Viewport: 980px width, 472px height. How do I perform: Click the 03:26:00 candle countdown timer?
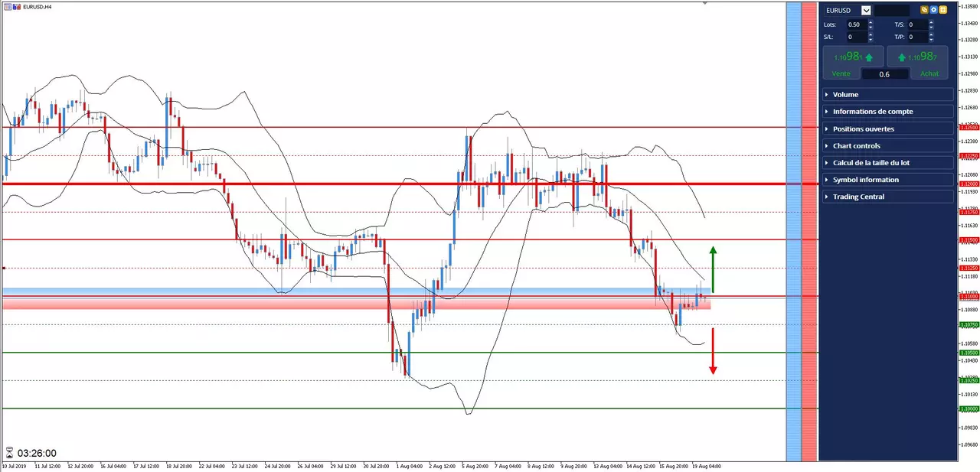click(37, 453)
